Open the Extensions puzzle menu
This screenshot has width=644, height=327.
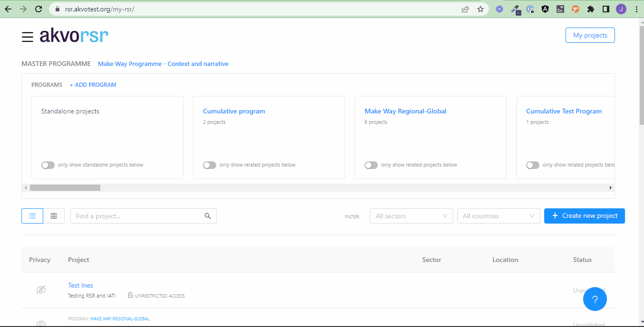pyautogui.click(x=591, y=9)
